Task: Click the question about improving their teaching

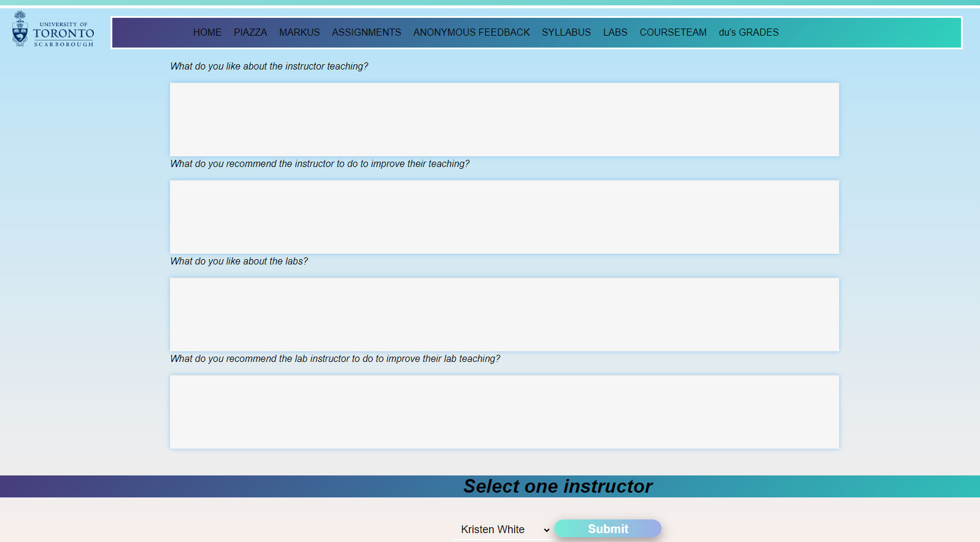Action: pyautogui.click(x=320, y=163)
